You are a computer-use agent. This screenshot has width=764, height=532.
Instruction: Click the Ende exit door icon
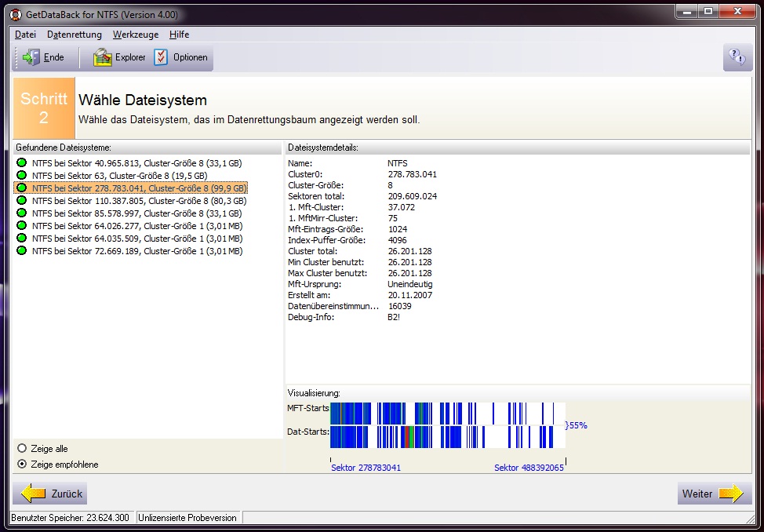coord(31,57)
